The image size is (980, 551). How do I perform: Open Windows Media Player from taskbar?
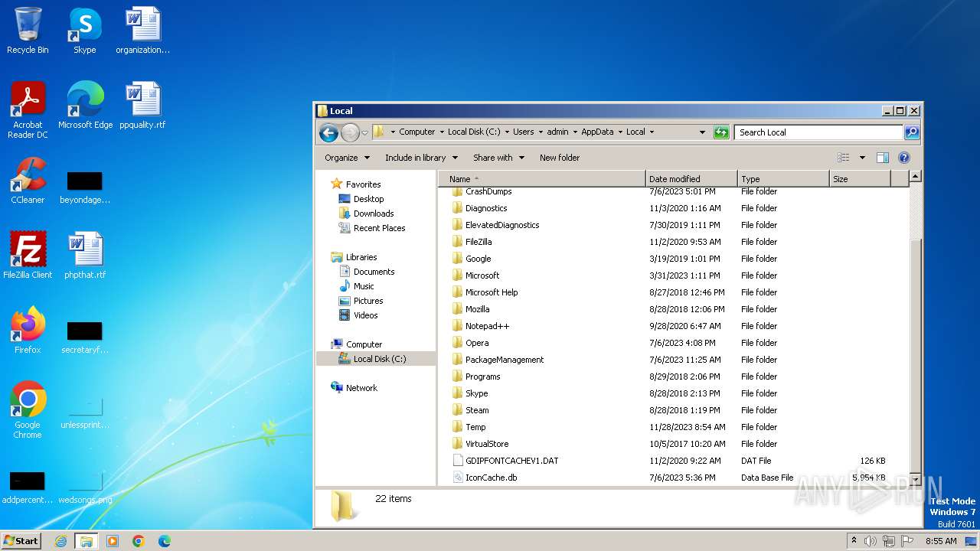pyautogui.click(x=113, y=541)
